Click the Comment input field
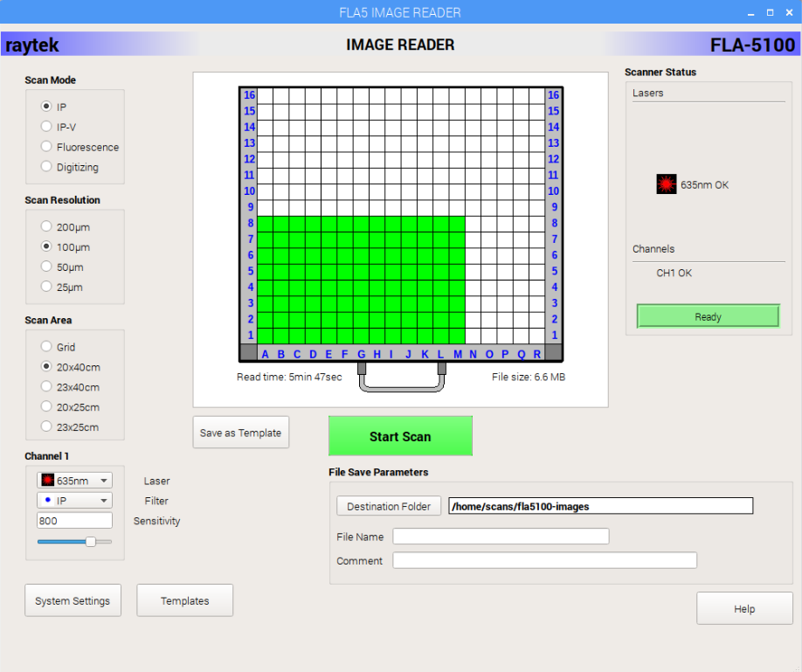This screenshot has height=672, width=802. 544,560
